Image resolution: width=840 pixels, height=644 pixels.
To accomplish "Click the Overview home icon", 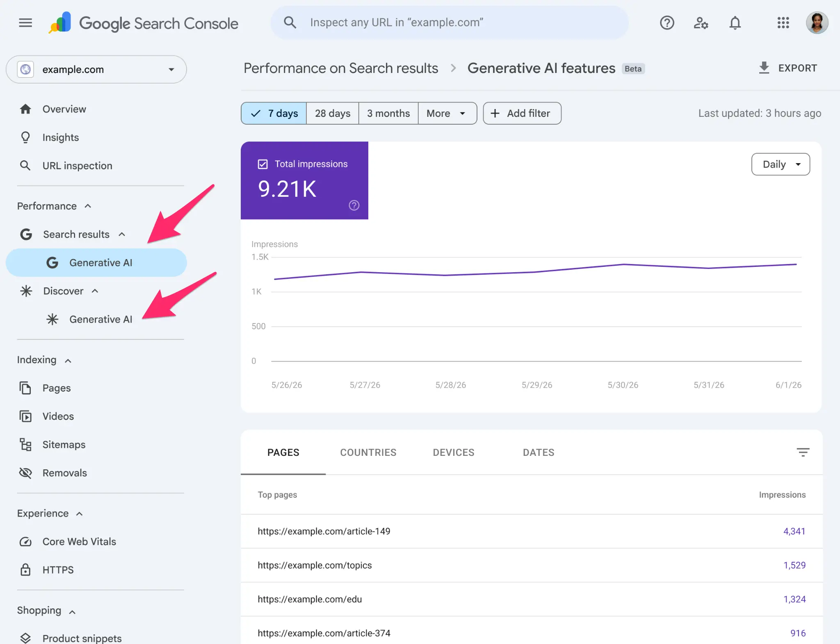I will pyautogui.click(x=25, y=109).
